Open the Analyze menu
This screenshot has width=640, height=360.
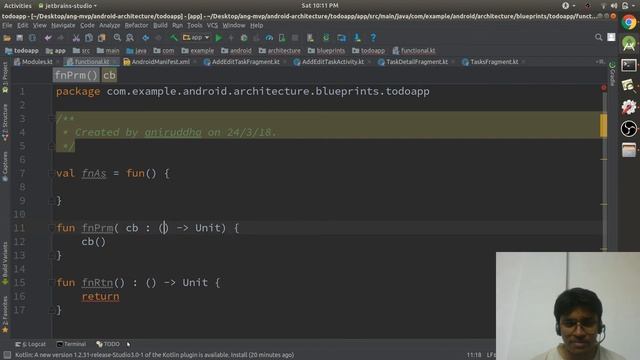coord(110,25)
